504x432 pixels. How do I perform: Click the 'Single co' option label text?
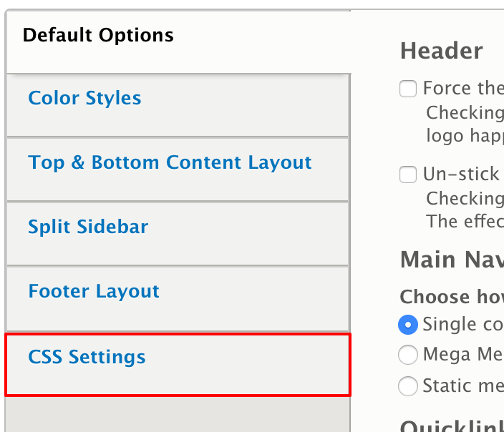coord(462,324)
